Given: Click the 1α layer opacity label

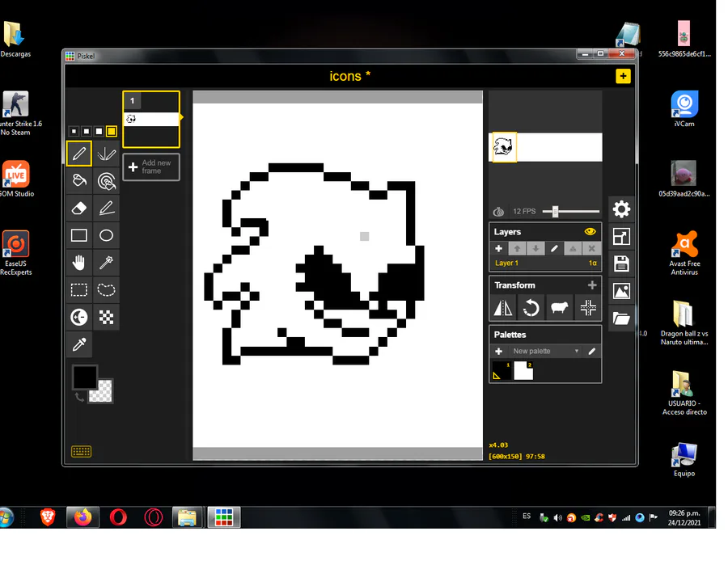Looking at the screenshot, I should pos(593,264).
